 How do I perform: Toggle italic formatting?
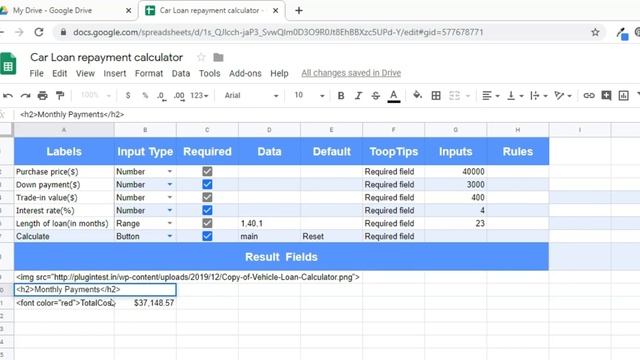pyautogui.click(x=358, y=96)
